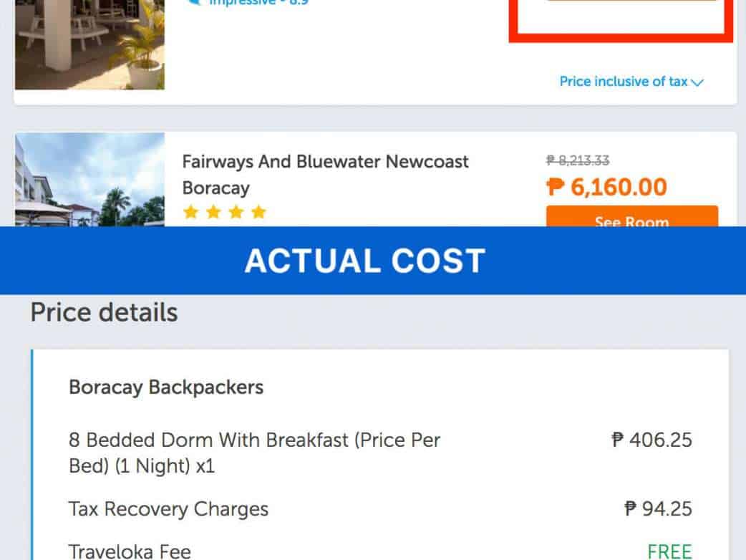Click the Price details heading
Viewport: 746px width, 560px height.
(x=104, y=313)
